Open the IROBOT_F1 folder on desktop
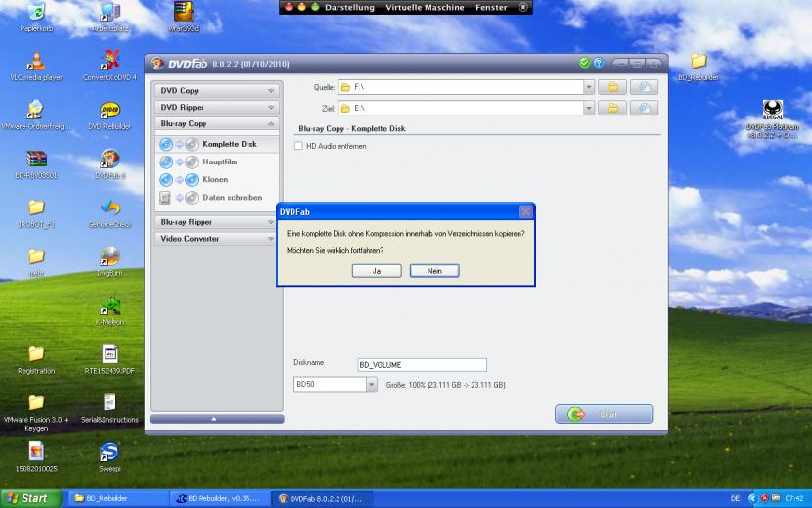The image size is (812, 508). click(36, 212)
